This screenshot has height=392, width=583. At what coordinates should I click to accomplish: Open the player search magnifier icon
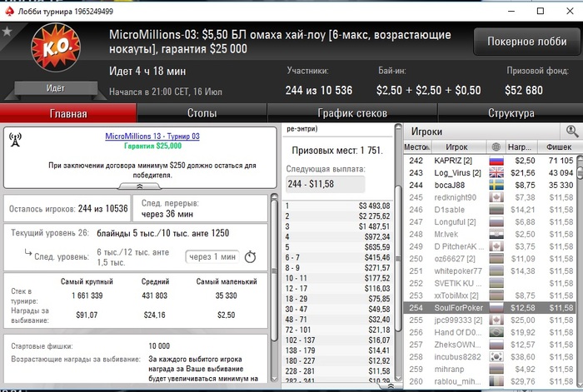572,131
